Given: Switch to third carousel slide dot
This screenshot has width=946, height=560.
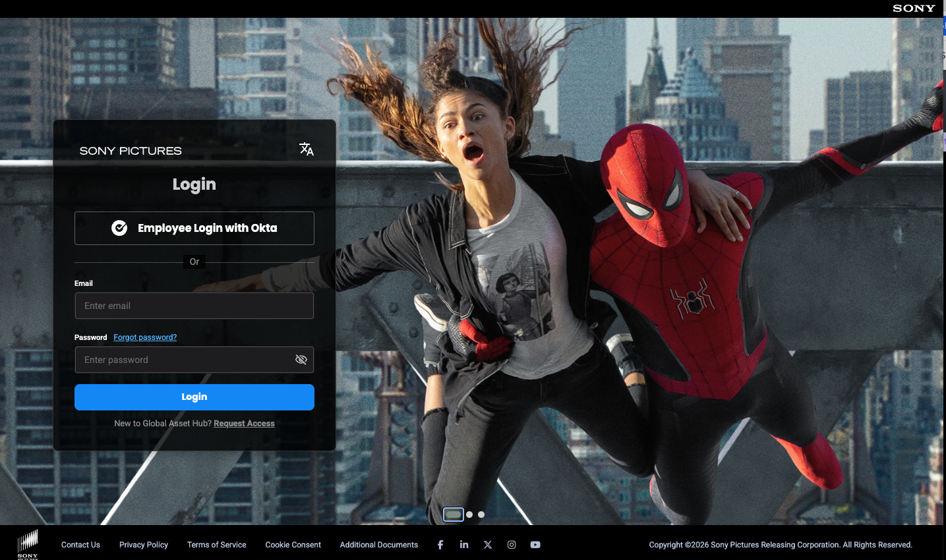Looking at the screenshot, I should click(x=481, y=515).
